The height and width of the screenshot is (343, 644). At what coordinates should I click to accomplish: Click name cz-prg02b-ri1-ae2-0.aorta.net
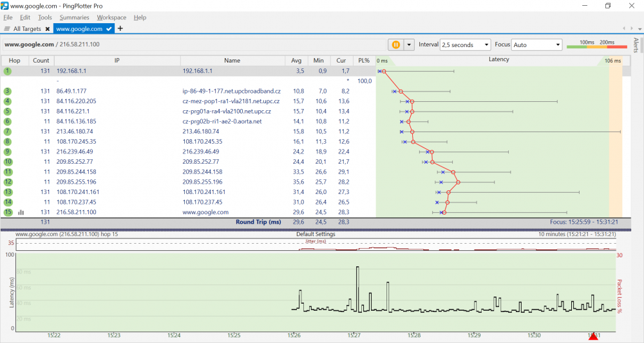222,121
